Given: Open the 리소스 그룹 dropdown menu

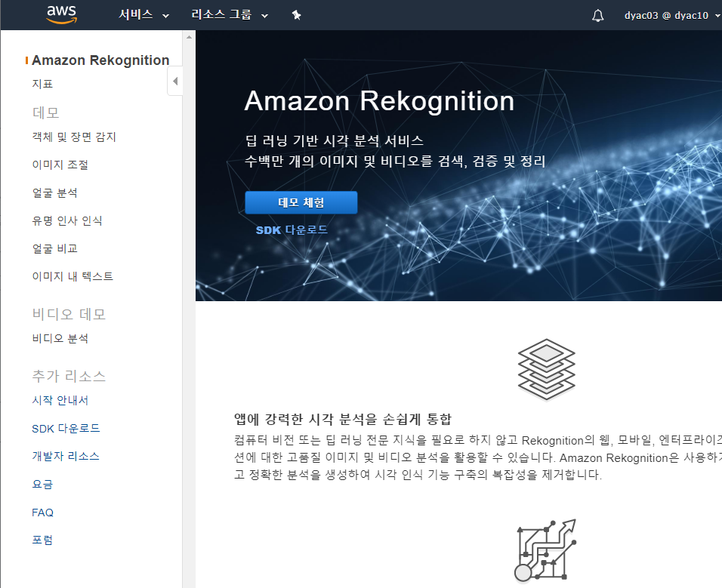Looking at the screenshot, I should coord(230,15).
